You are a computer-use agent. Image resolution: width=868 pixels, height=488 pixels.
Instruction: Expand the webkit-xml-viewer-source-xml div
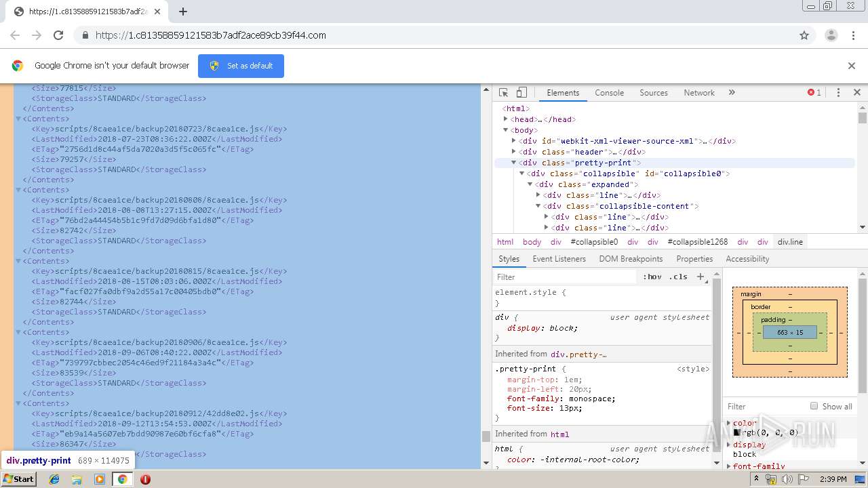(x=513, y=141)
